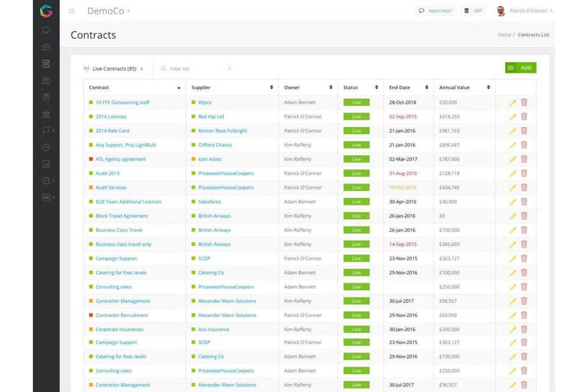Open supplier Clifford Chance link

coord(215,145)
